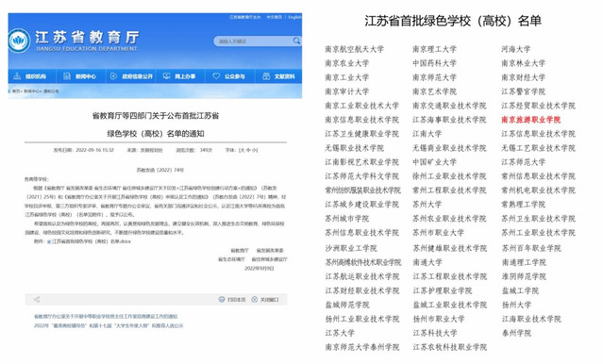Click 扬州大学 in the list
This screenshot has height=364, width=603.
(x=516, y=306)
